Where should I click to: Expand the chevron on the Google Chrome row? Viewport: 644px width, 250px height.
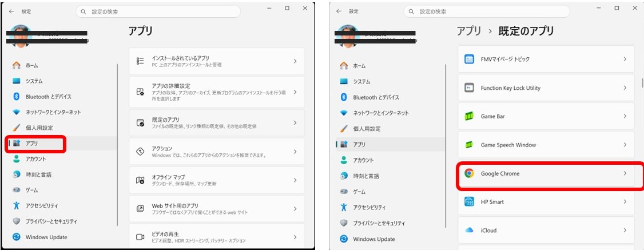click(x=625, y=173)
